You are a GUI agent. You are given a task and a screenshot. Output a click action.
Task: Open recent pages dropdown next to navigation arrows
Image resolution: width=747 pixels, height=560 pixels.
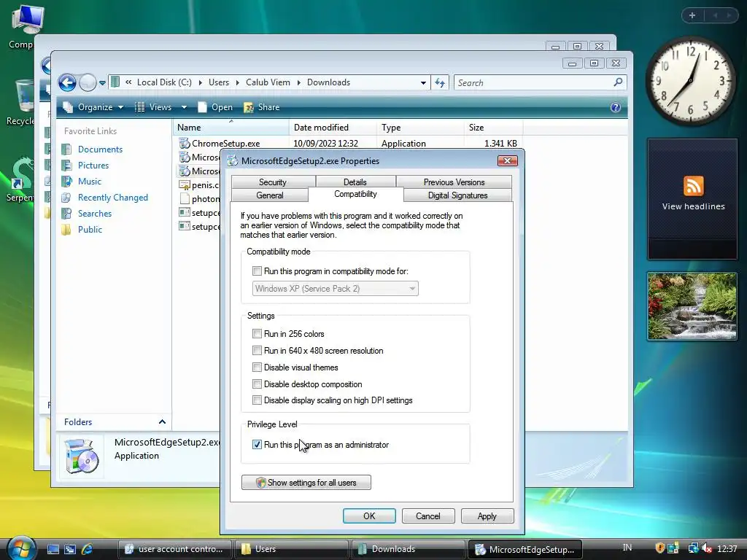point(102,83)
